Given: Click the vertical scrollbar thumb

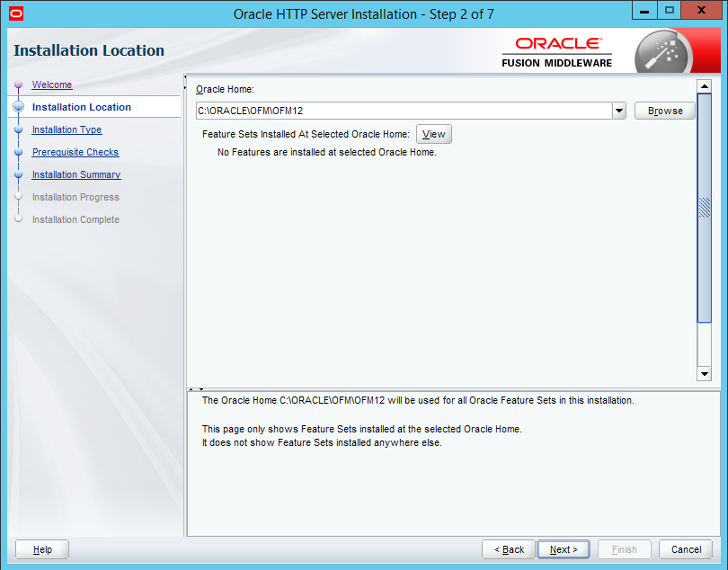Looking at the screenshot, I should pos(704,207).
